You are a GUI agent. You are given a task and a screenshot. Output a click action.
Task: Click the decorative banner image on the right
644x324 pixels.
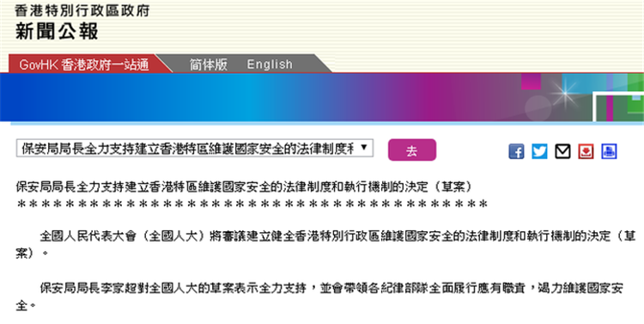coord(582,97)
